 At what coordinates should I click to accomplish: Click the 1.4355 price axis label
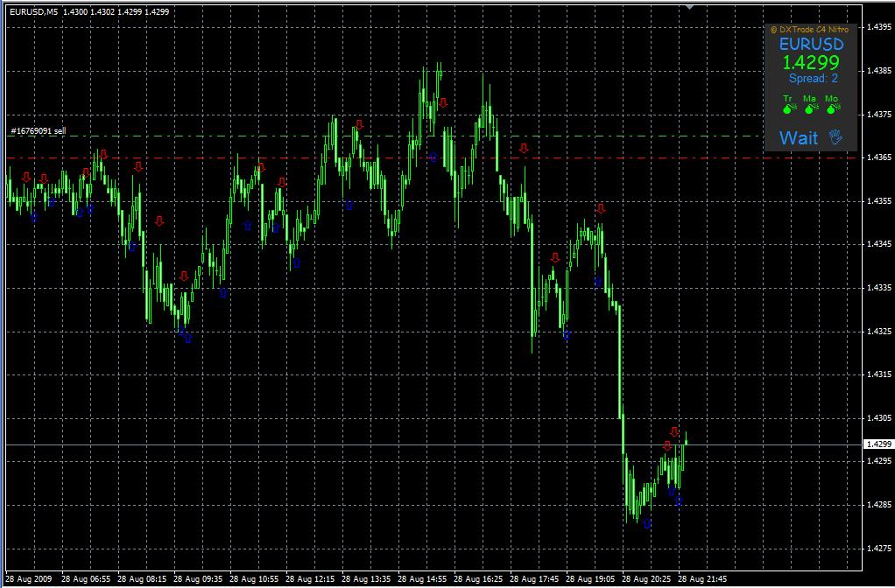(879, 200)
